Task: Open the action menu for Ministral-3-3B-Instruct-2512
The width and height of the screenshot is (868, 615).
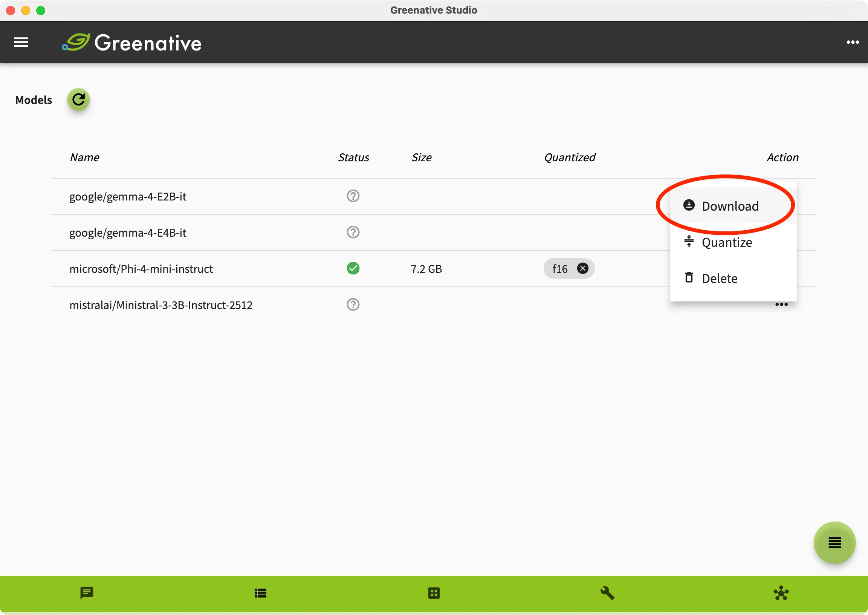Action: click(781, 304)
